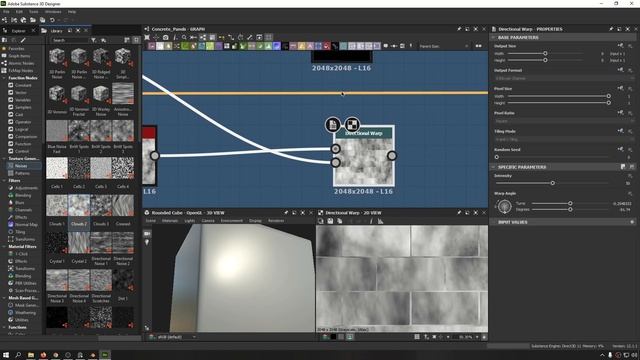Collapse Specific Parameters section
640x360 pixels.
pos(493,167)
